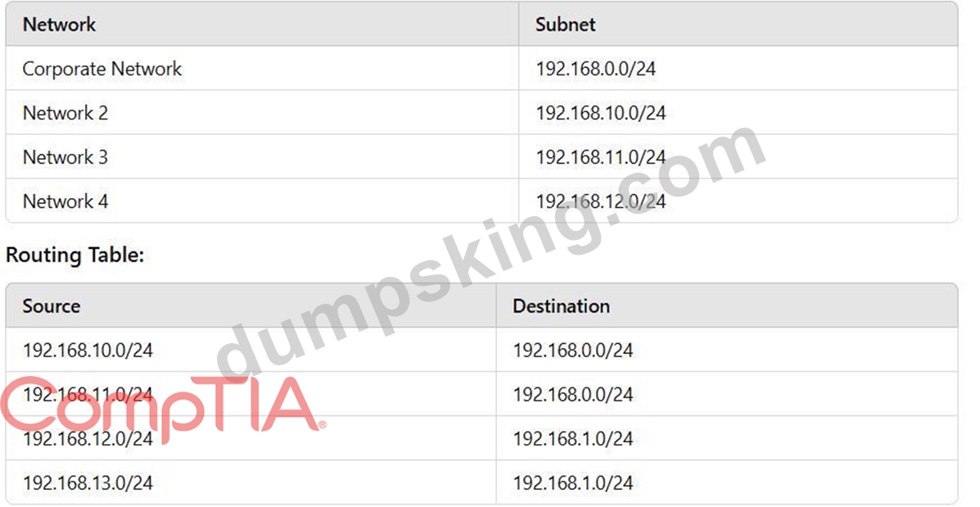
Task: Select the Network 2 row label
Action: 65,113
